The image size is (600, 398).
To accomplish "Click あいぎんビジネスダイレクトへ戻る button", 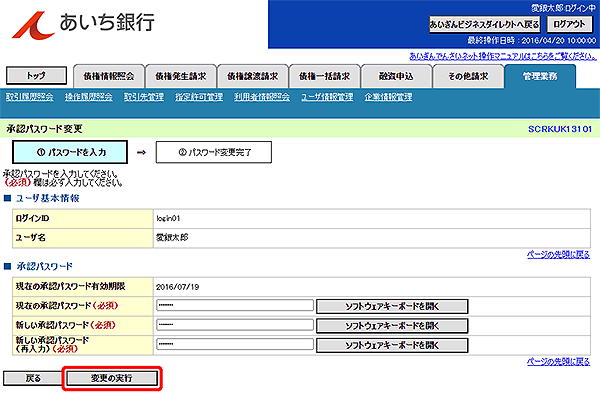I will 484,24.
